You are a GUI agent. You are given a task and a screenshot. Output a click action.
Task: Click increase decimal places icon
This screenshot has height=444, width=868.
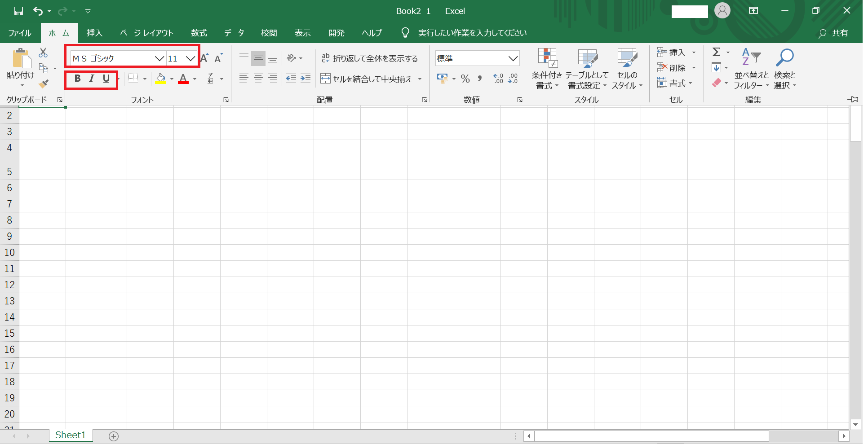click(x=498, y=79)
